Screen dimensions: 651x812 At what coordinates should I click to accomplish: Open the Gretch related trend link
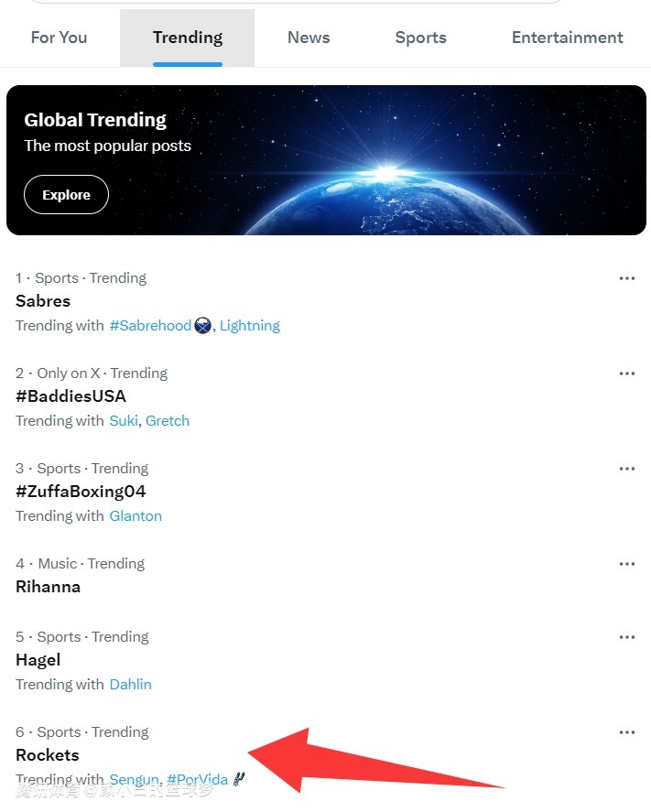[x=168, y=421]
